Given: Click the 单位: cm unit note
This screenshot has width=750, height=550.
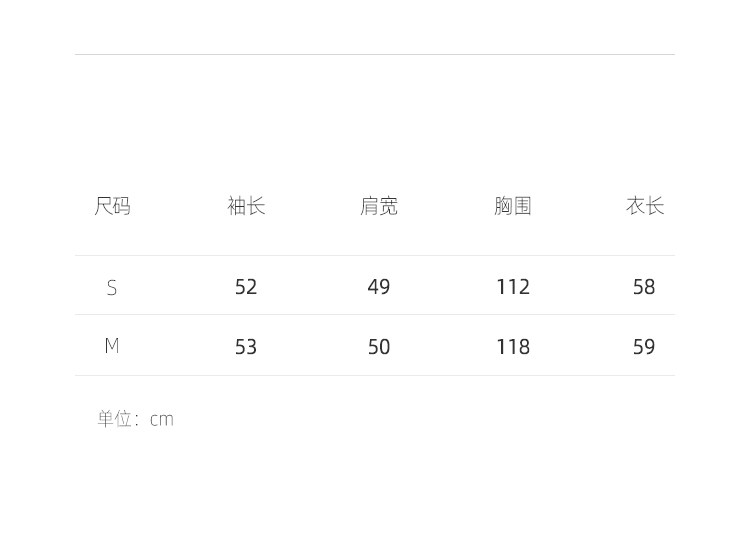Looking at the screenshot, I should (136, 419).
